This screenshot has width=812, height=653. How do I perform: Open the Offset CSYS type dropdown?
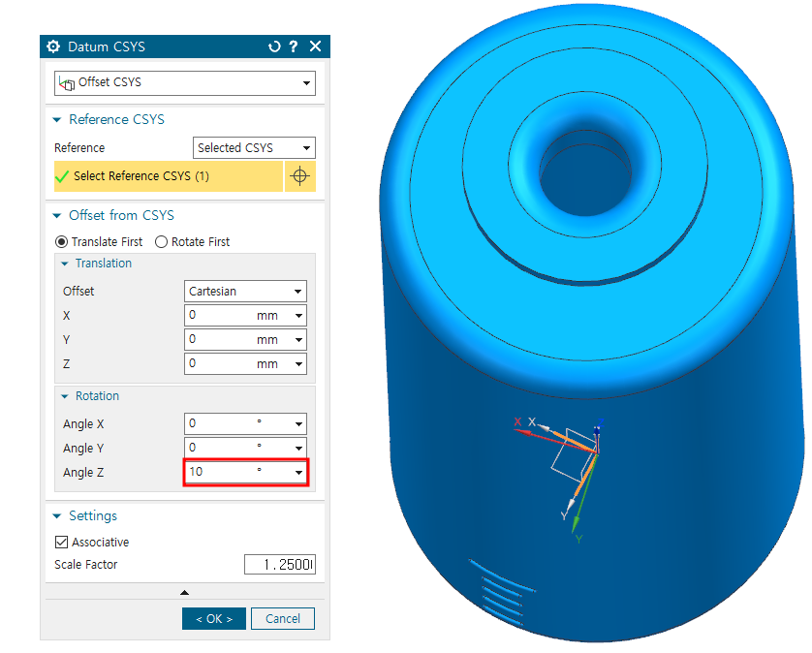[x=306, y=83]
